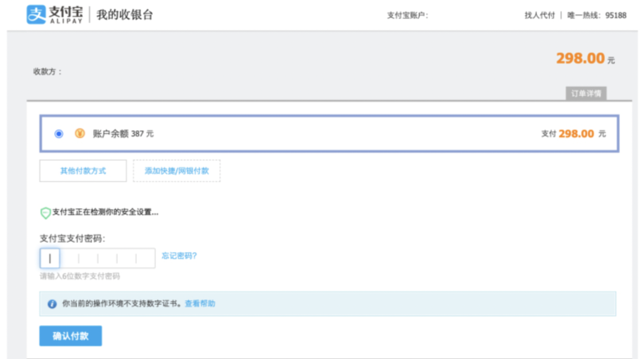This screenshot has height=359, width=644.
Task: Click the blue info icon
Action: (x=52, y=304)
